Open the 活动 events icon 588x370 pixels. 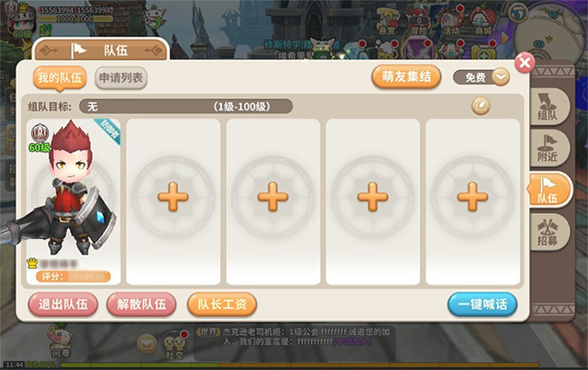[x=450, y=22]
